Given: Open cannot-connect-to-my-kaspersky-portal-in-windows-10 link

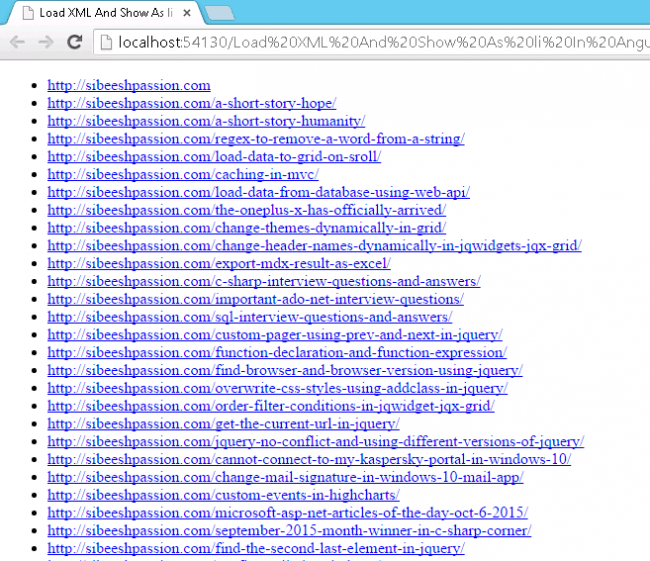Looking at the screenshot, I should (x=309, y=460).
